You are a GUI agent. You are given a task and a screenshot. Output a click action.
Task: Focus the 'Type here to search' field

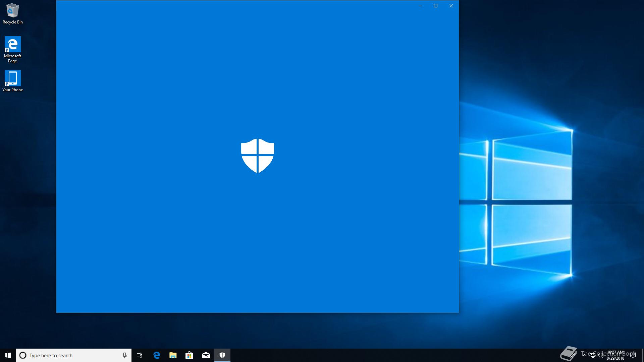point(74,355)
